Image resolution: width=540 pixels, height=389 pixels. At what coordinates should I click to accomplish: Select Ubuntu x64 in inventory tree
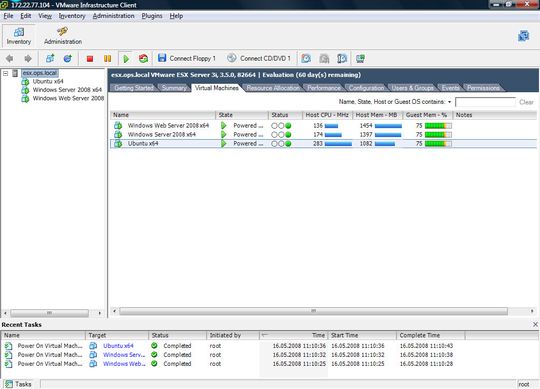click(x=48, y=82)
